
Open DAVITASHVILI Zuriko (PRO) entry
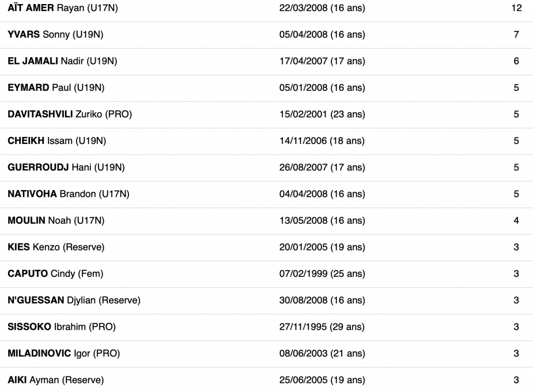point(70,114)
